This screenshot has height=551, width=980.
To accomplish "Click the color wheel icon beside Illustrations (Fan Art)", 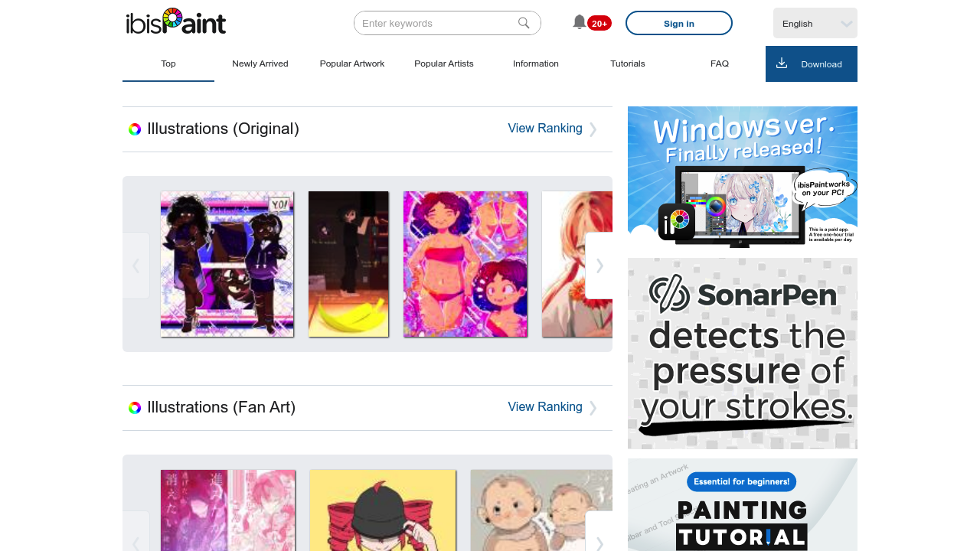I will point(135,408).
